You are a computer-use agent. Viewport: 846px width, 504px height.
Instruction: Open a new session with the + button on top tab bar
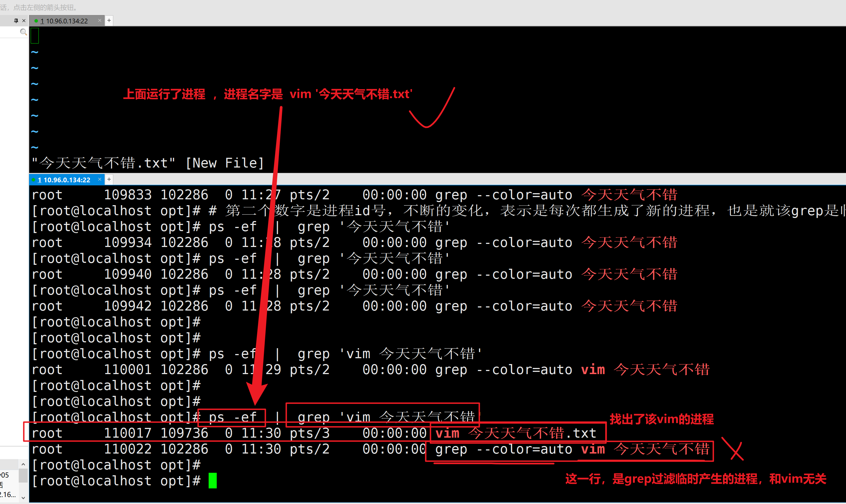point(109,20)
